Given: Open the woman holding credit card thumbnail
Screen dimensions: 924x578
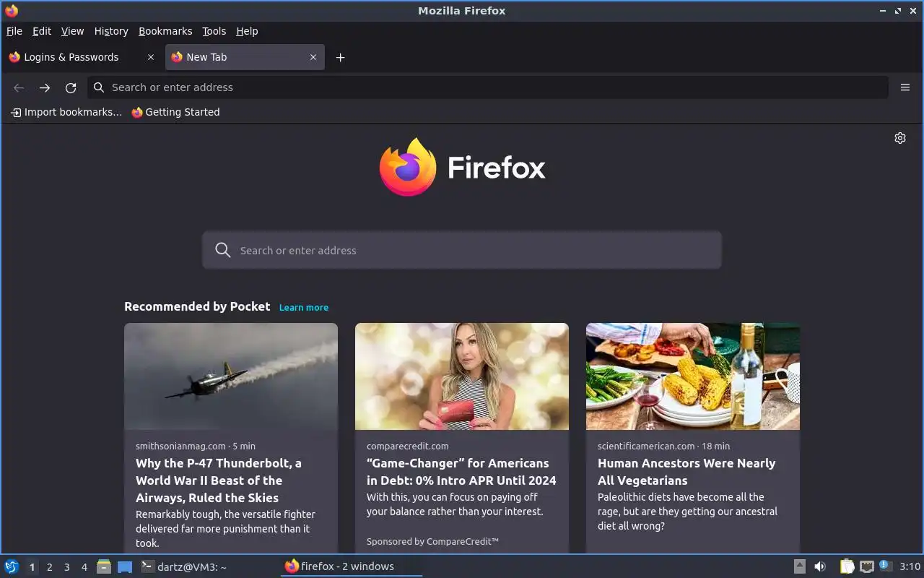Looking at the screenshot, I should 462,376.
